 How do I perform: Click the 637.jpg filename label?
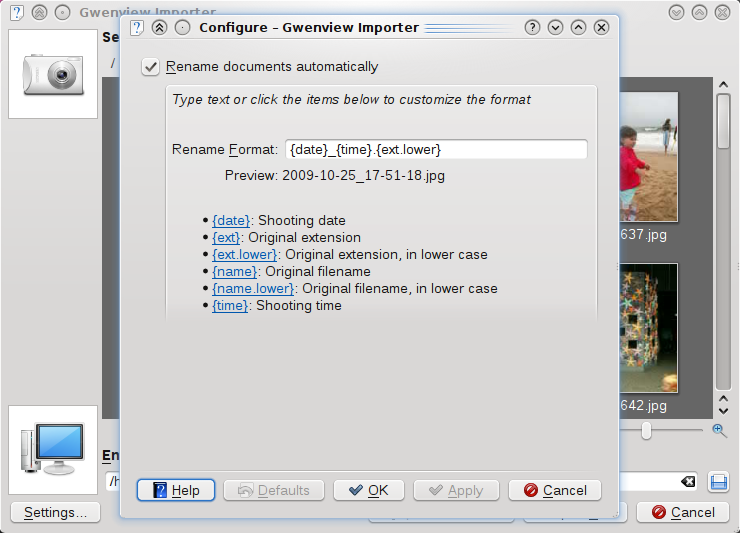643,235
